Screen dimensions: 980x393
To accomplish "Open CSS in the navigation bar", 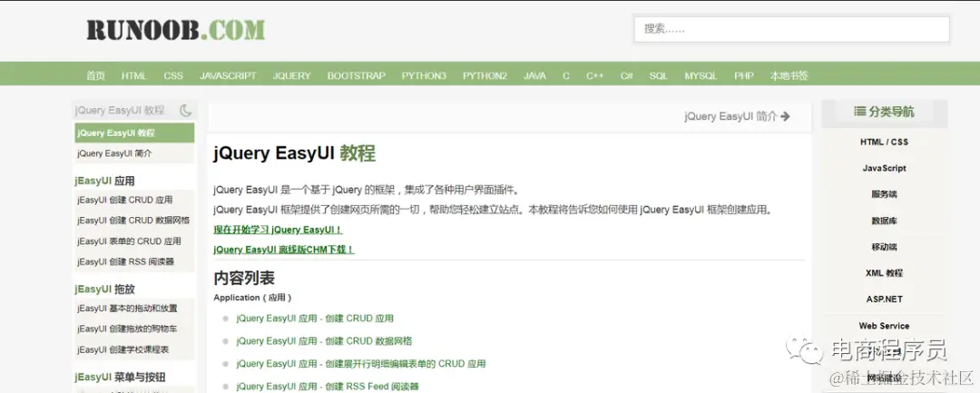I will tap(173, 75).
